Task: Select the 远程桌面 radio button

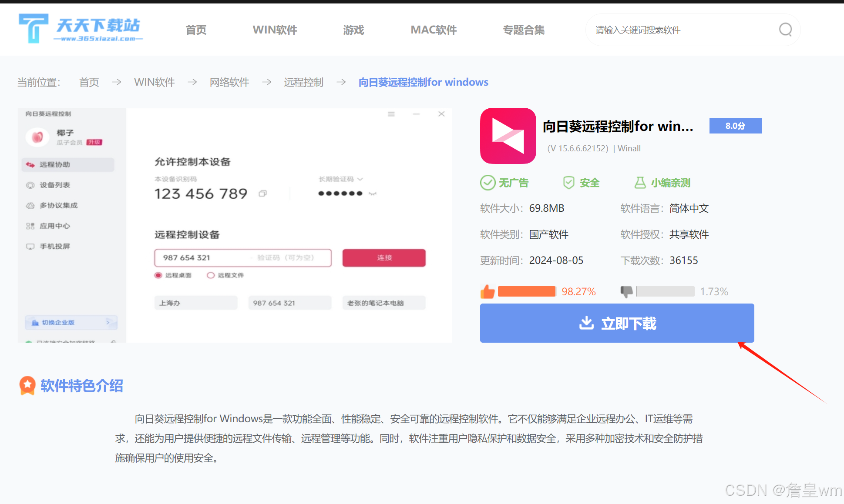Action: [x=158, y=275]
